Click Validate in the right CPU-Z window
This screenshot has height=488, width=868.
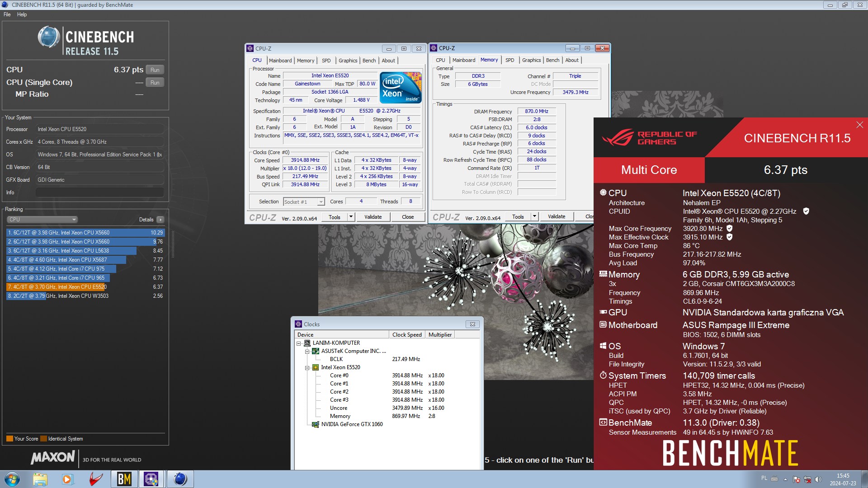point(557,216)
